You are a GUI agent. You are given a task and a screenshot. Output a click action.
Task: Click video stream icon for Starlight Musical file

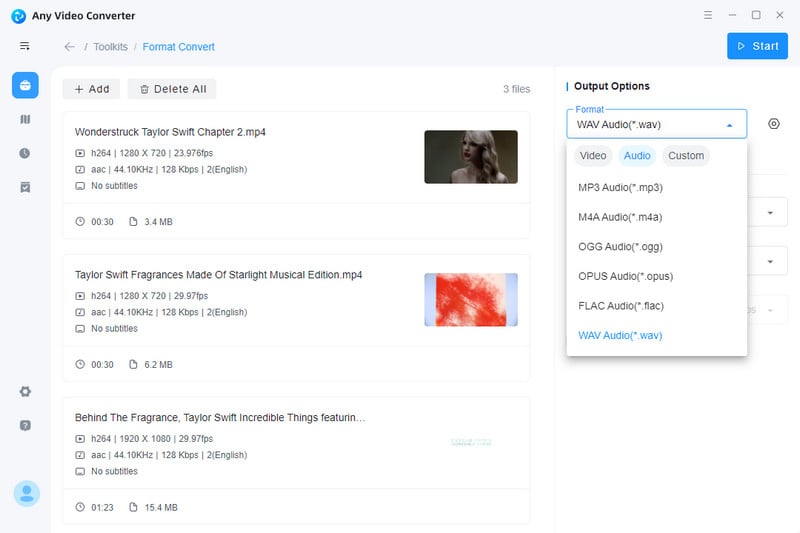coord(80,296)
